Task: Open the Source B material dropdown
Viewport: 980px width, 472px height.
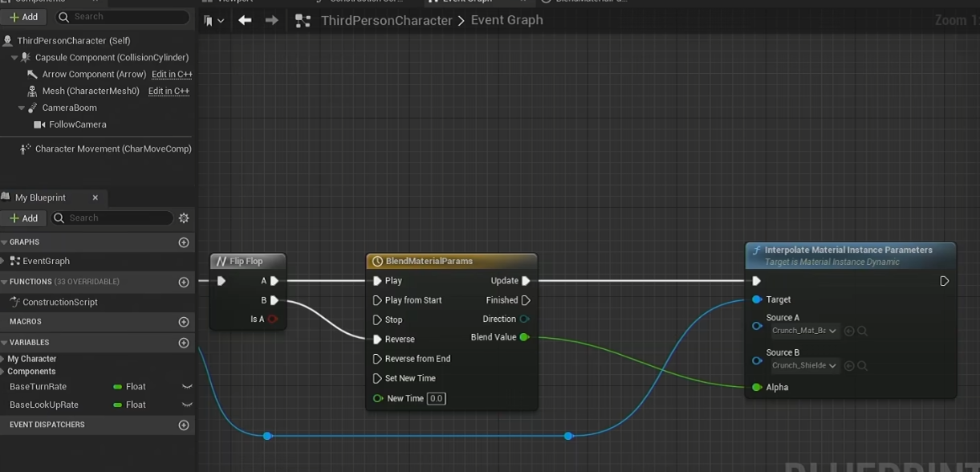Action: (x=804, y=366)
